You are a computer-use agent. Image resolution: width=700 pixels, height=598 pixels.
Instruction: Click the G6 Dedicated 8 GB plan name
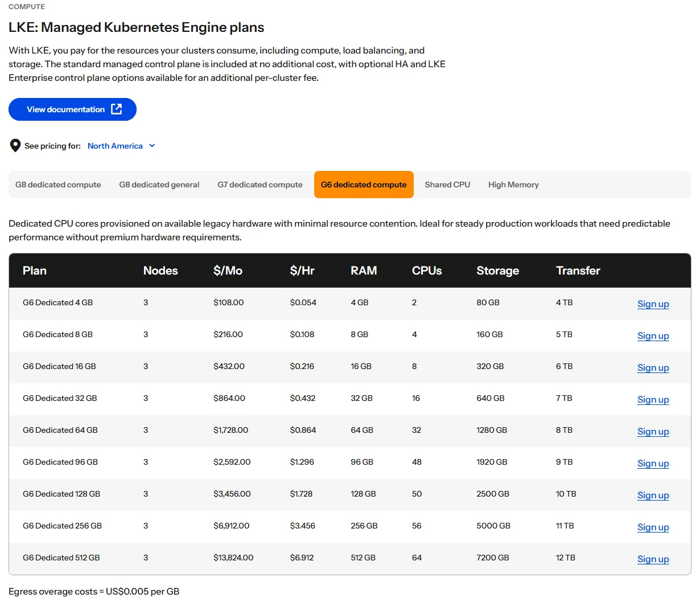point(57,334)
